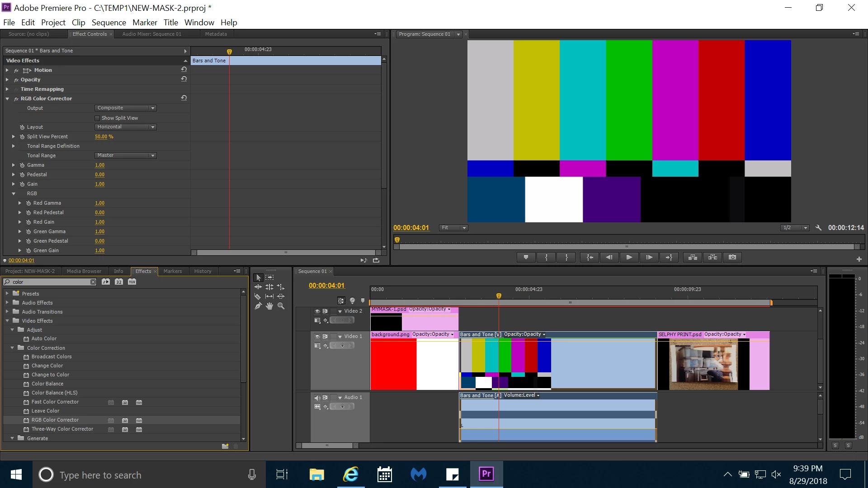
Task: Select the Hand tool
Action: [269, 306]
